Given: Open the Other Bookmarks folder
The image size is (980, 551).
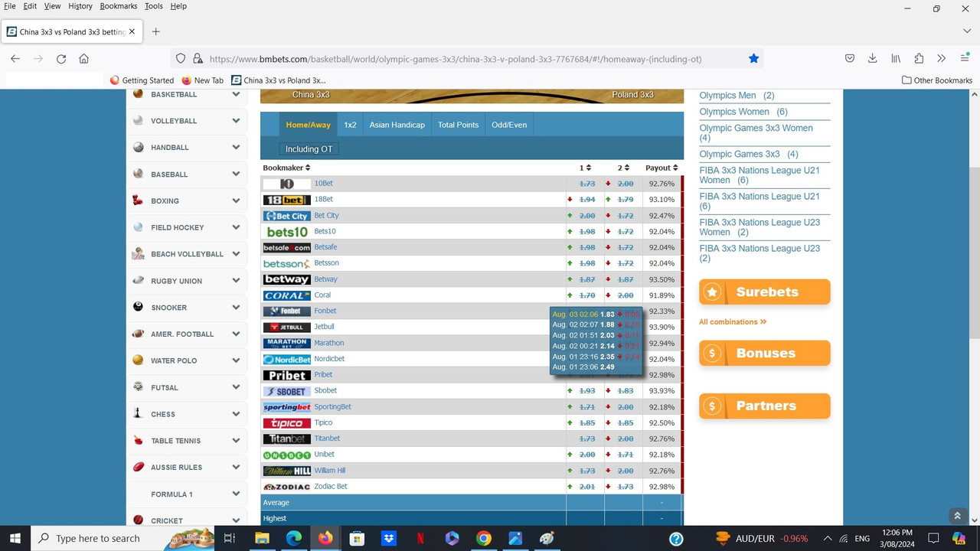Looking at the screenshot, I should tap(937, 80).
